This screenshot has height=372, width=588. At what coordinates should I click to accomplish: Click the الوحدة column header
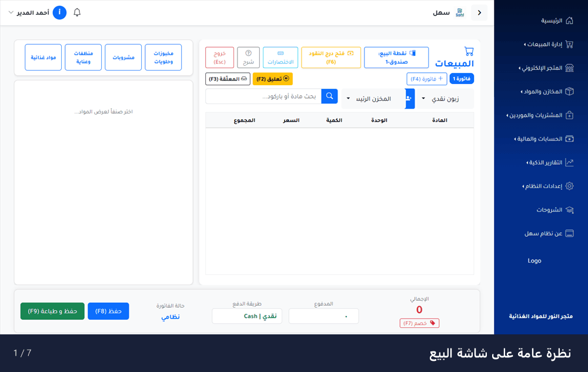379,120
